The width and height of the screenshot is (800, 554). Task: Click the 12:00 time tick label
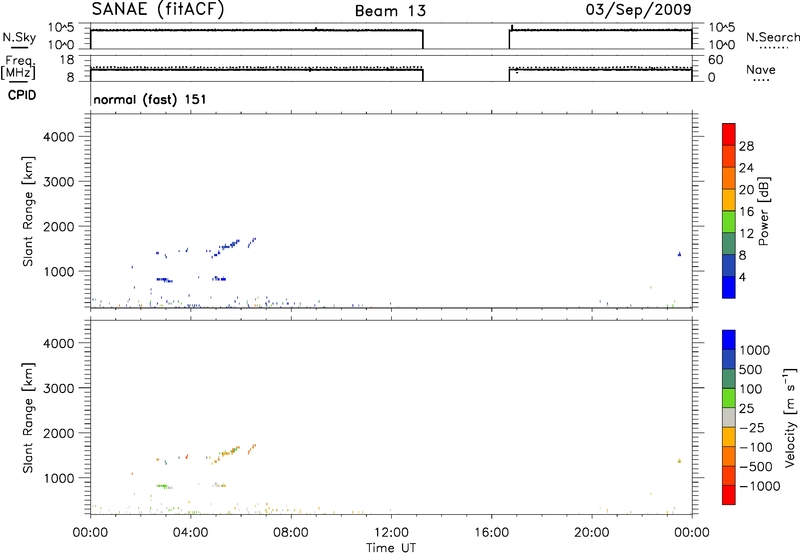coord(391,533)
